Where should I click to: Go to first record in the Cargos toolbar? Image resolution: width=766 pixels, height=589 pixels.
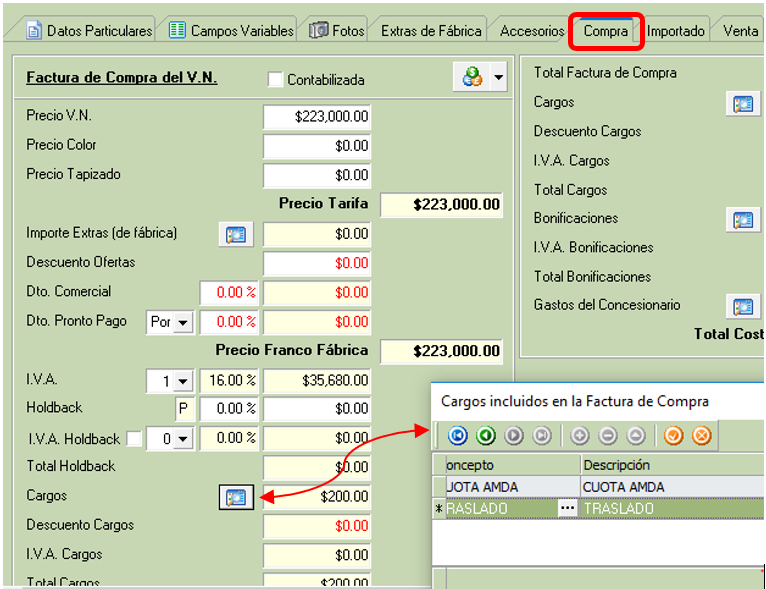(x=458, y=435)
